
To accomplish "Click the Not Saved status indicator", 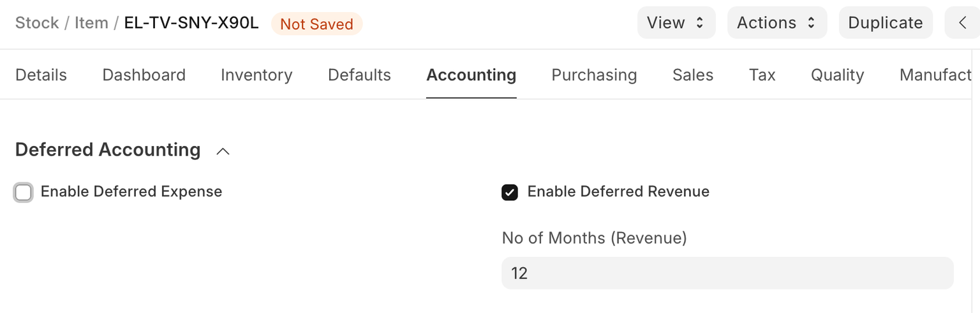I will [x=316, y=24].
